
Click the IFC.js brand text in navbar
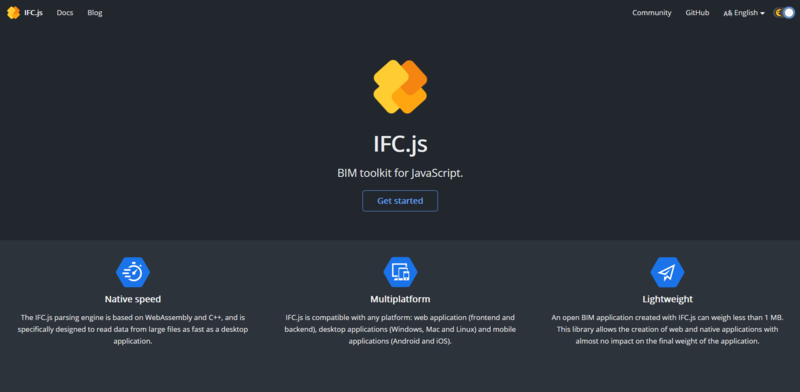pos(33,13)
